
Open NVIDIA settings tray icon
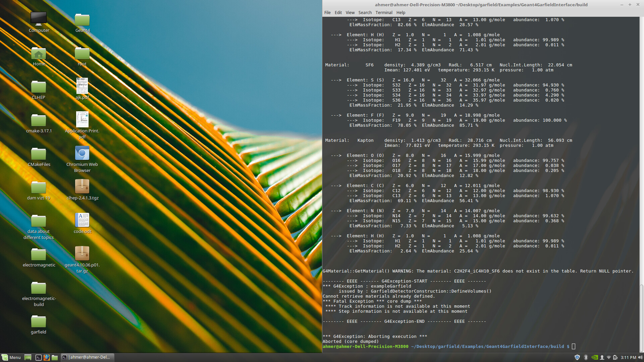(x=594, y=357)
